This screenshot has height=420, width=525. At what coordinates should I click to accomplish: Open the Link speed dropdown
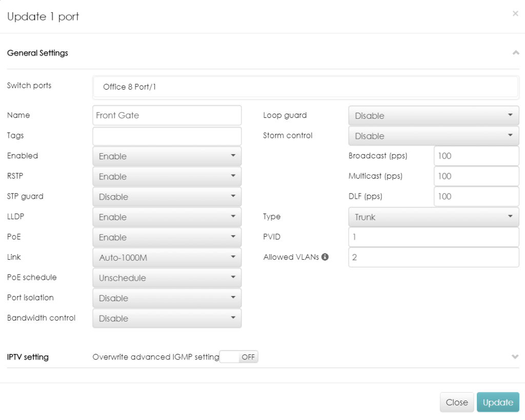click(x=167, y=258)
